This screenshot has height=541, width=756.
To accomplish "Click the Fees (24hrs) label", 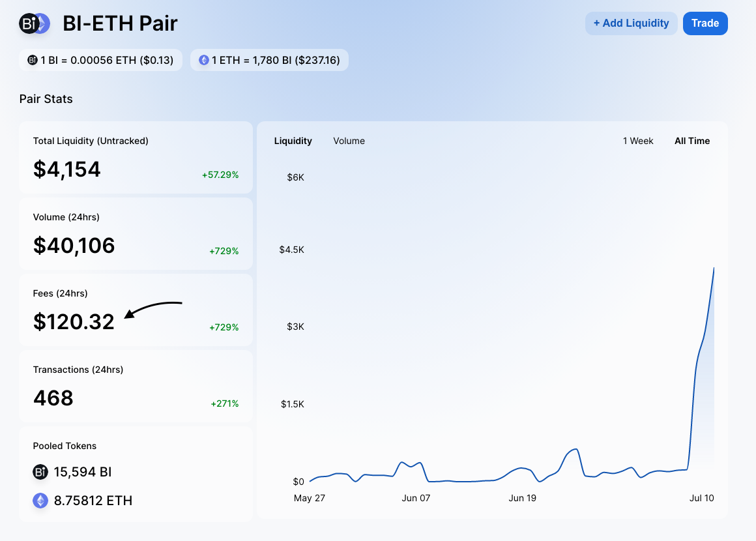I will coord(60,293).
